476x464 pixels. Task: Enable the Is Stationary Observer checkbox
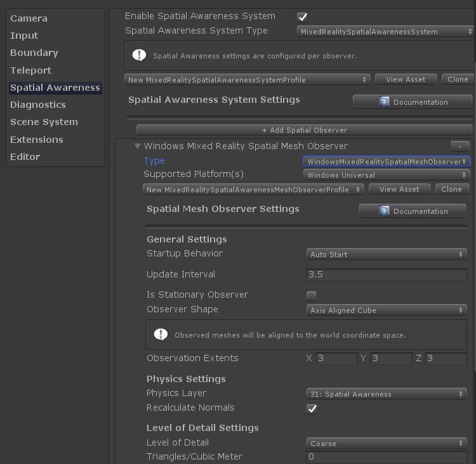click(x=312, y=295)
